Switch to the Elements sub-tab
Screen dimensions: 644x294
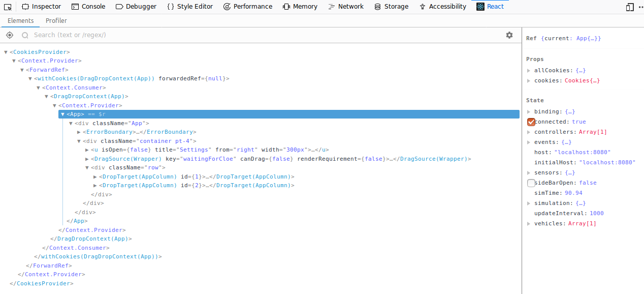21,21
